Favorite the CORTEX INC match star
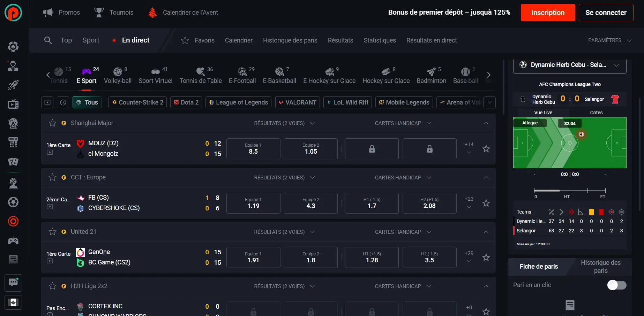 tap(486, 311)
